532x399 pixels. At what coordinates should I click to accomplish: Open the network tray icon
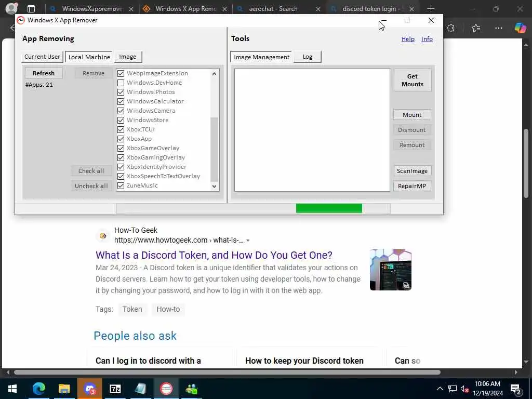[452, 389]
